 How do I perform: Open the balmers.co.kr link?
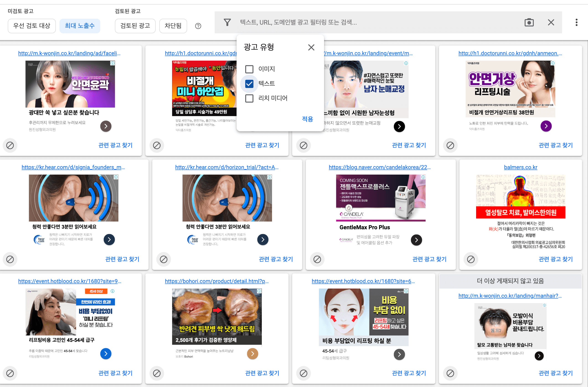(x=520, y=167)
